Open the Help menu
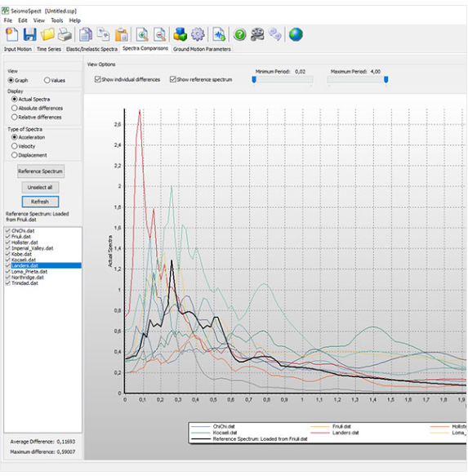This screenshot has width=468, height=476. tap(74, 20)
